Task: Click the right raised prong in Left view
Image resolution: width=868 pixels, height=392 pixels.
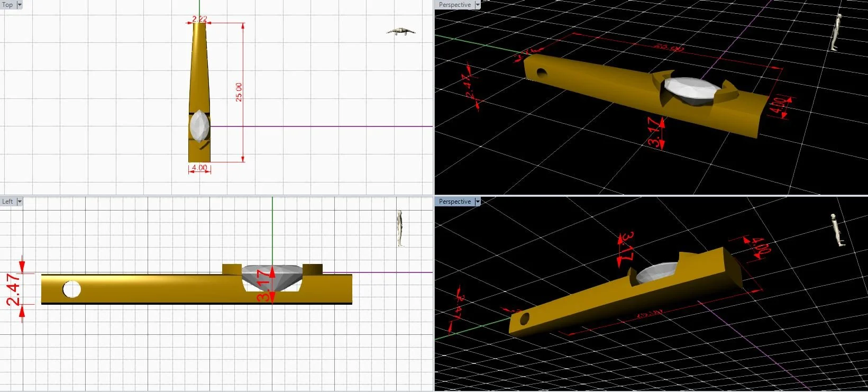Action: 313,269
